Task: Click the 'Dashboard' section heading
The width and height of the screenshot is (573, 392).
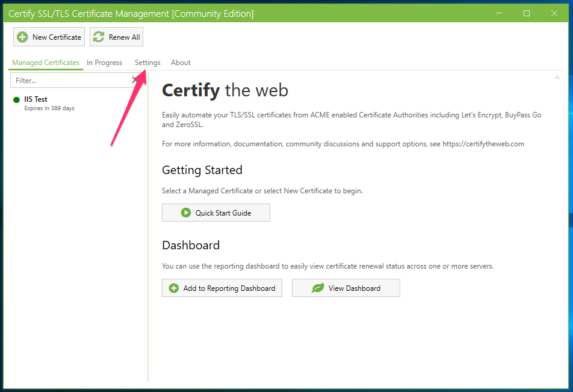Action: (x=191, y=245)
